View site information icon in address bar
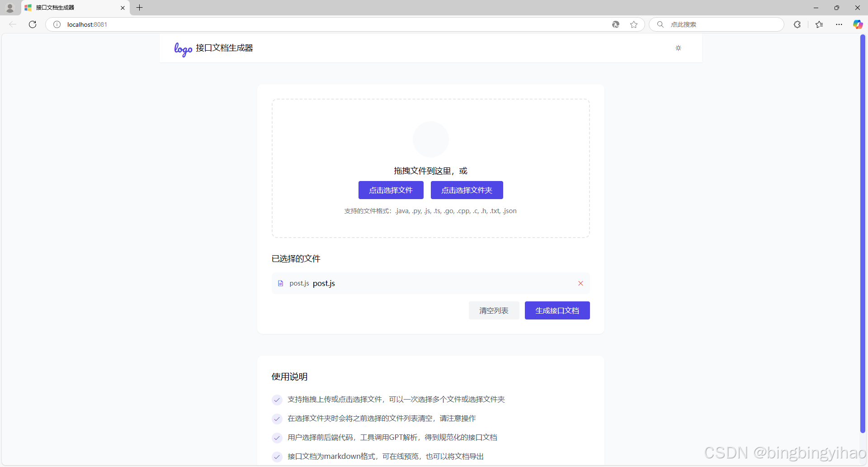The image size is (868, 467). tap(57, 24)
